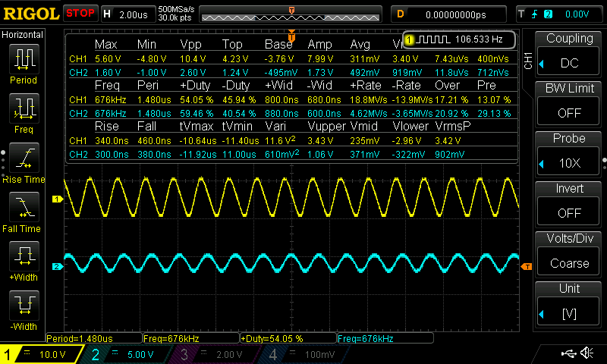Click CH1 Amp value 7.99 V

tap(320, 59)
